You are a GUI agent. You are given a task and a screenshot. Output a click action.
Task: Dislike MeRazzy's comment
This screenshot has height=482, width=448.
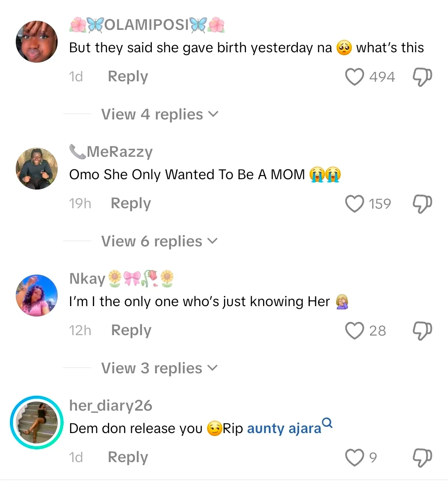tap(422, 204)
